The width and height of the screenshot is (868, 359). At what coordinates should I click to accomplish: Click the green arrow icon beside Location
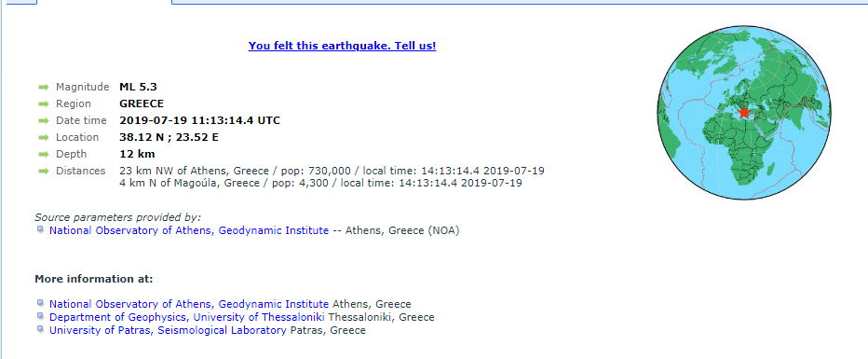point(44,137)
